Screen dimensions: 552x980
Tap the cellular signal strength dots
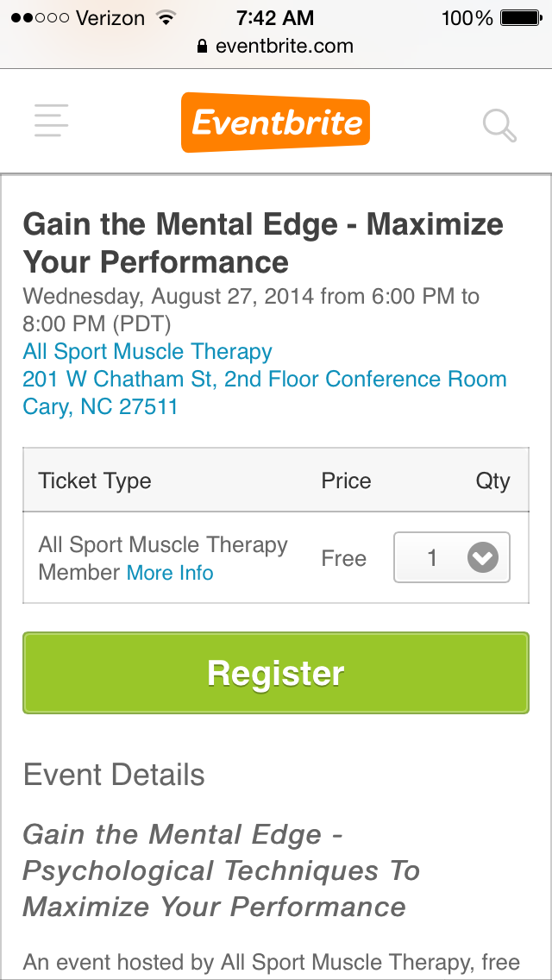(x=38, y=18)
